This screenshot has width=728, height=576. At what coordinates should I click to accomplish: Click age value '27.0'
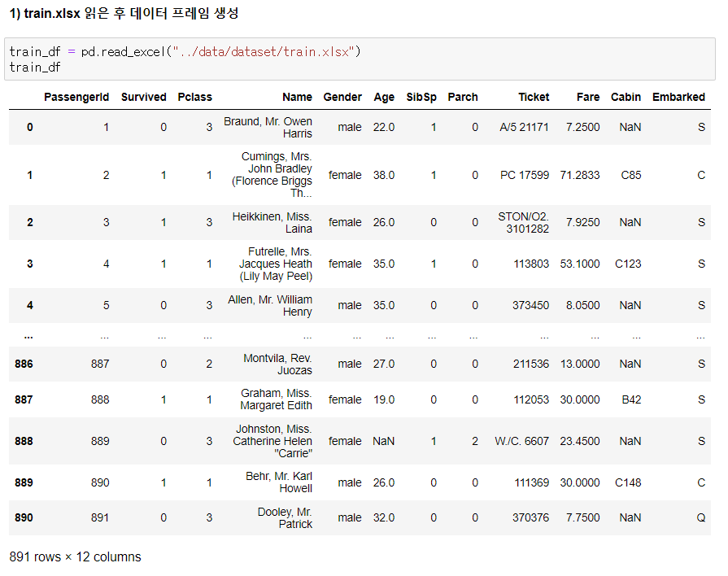384,364
